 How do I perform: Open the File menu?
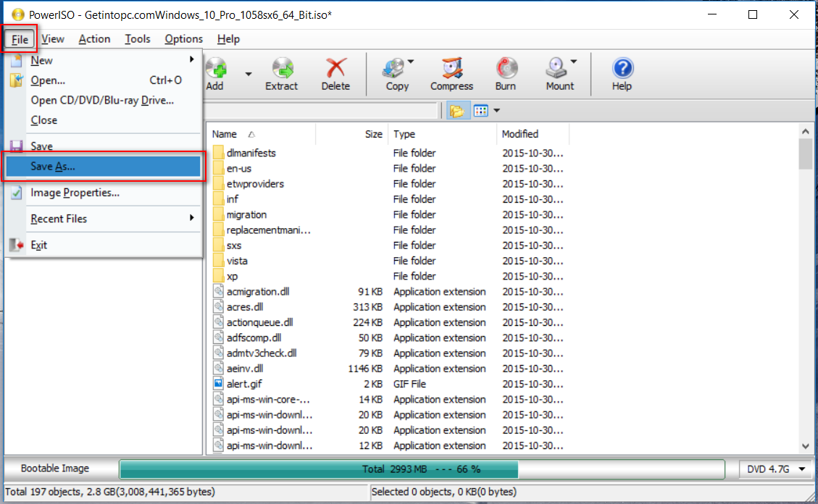(20, 39)
